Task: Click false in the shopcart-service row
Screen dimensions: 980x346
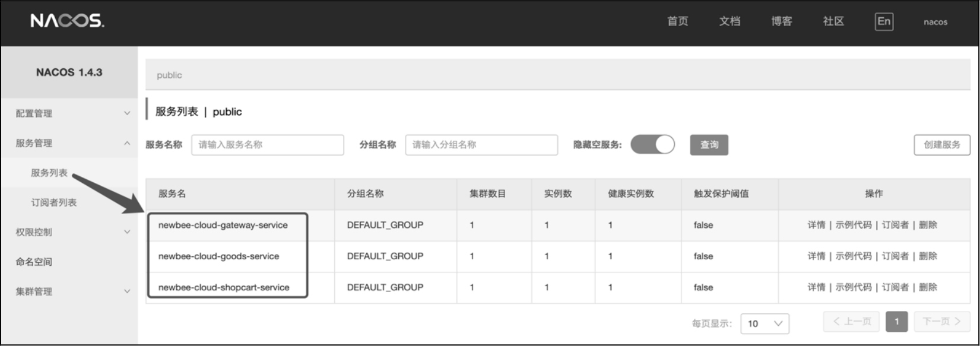Action: tap(703, 287)
